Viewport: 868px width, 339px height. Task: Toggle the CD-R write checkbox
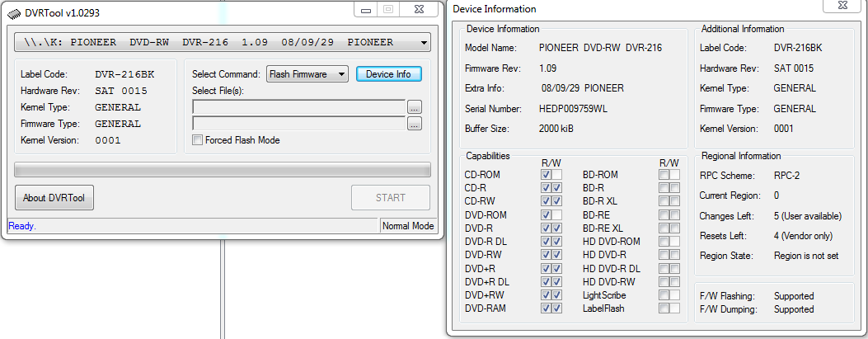click(557, 188)
